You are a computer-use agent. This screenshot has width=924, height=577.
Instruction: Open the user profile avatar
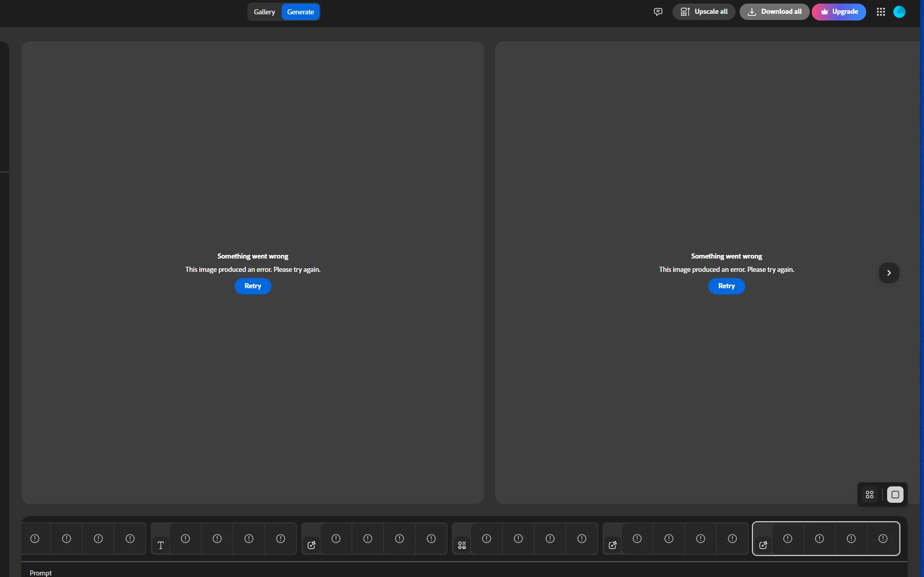(899, 12)
